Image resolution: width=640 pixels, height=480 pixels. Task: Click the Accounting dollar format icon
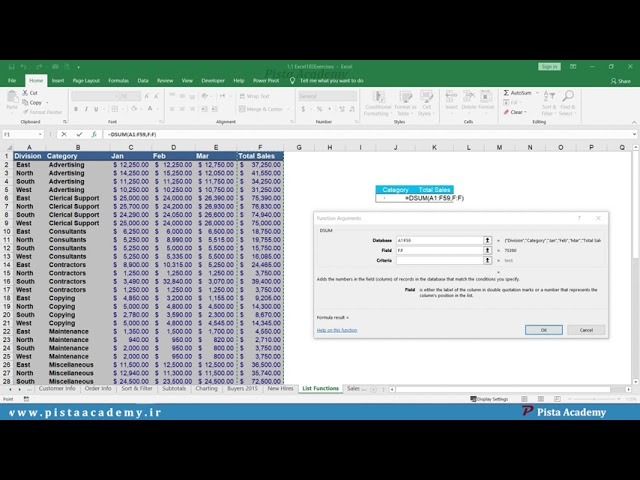point(303,109)
